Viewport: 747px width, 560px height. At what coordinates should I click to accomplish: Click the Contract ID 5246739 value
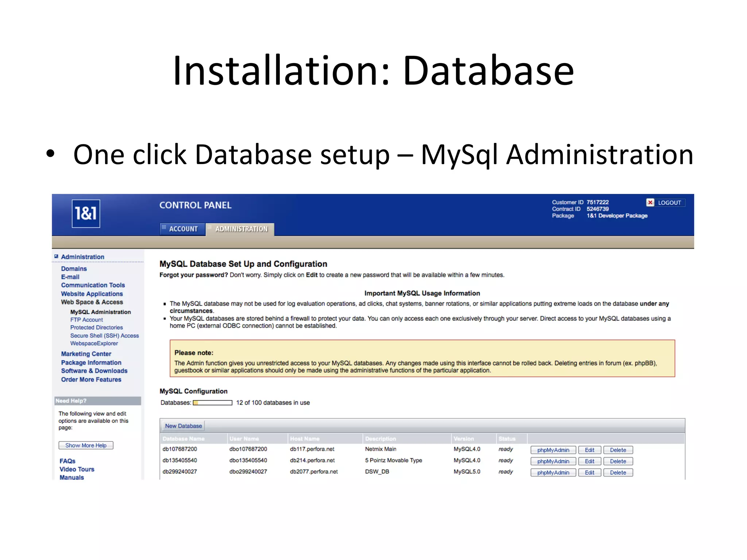597,209
